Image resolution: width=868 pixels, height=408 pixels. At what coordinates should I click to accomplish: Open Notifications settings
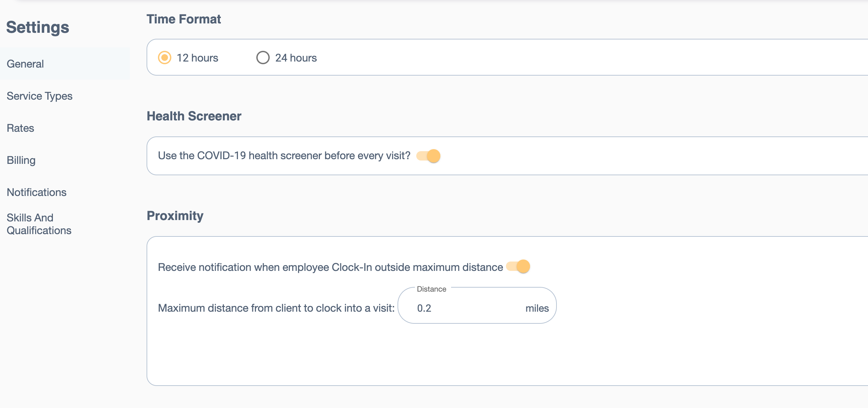pyautogui.click(x=36, y=192)
